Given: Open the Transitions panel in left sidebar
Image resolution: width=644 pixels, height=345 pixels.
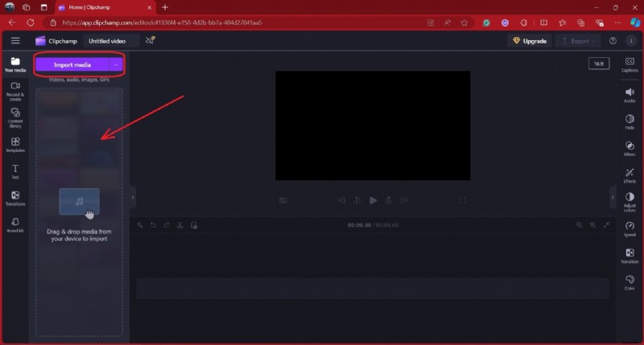Looking at the screenshot, I should (x=15, y=198).
